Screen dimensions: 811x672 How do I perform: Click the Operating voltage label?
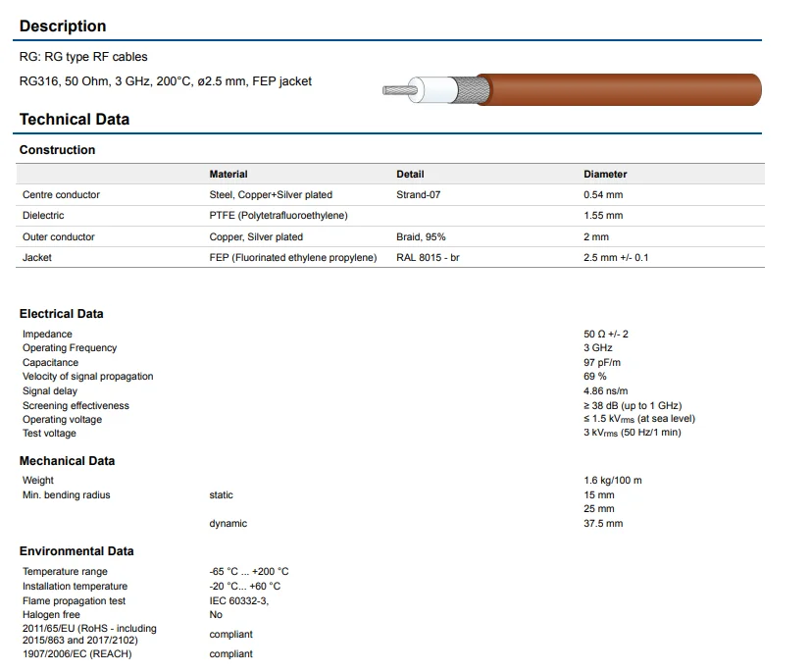[x=62, y=419]
